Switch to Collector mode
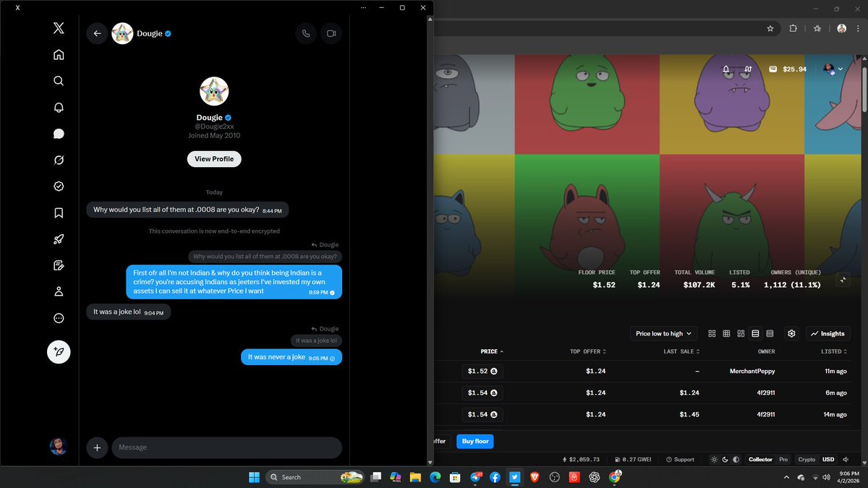The height and width of the screenshot is (488, 868). pyautogui.click(x=760, y=460)
